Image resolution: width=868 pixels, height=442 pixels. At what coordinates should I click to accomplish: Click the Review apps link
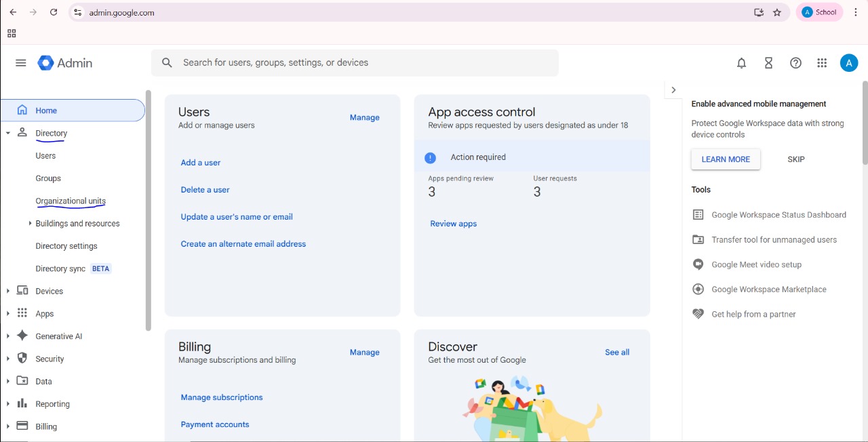click(453, 224)
